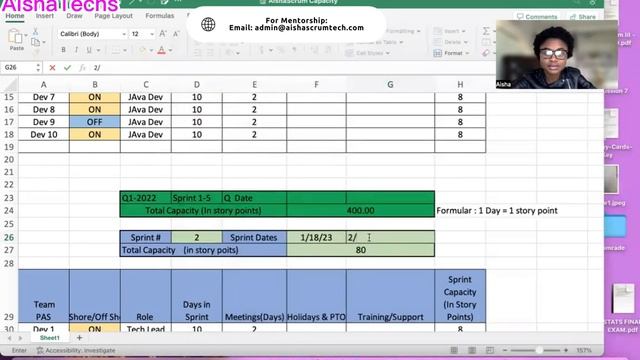Click the next sheet navigation arrow

[20, 338]
